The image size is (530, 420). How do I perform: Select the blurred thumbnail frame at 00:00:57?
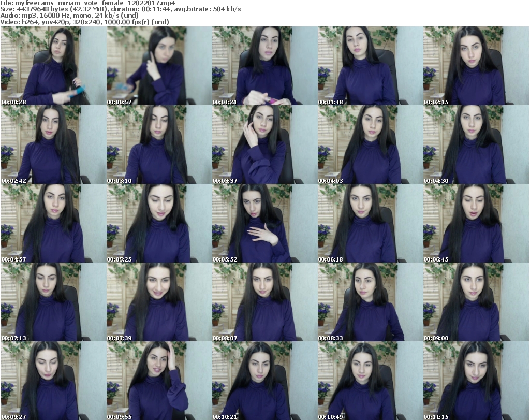[x=159, y=66]
